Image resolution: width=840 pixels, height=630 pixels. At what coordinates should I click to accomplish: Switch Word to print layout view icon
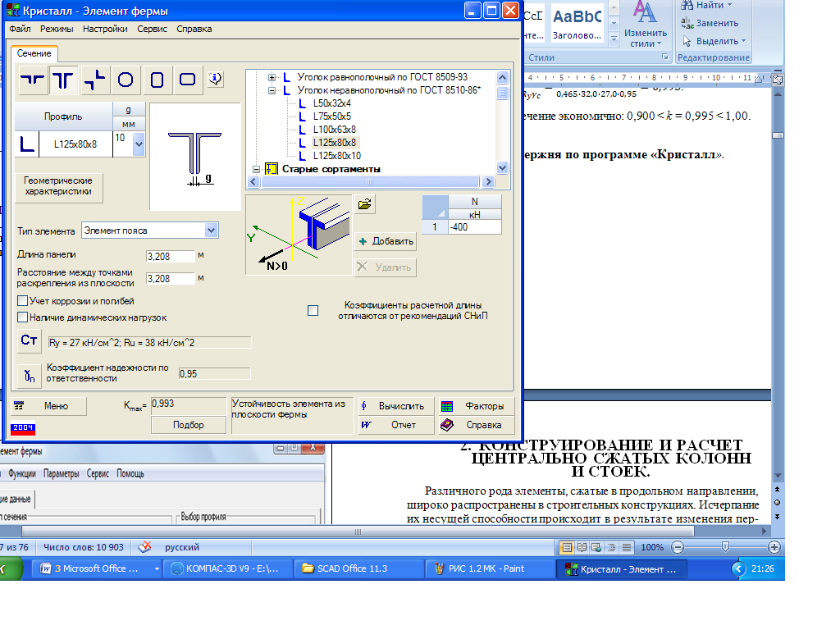point(566,547)
